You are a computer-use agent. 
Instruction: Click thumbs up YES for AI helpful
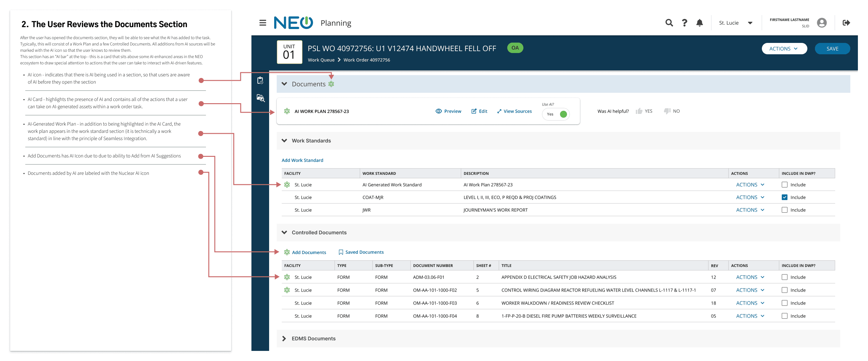coord(644,111)
